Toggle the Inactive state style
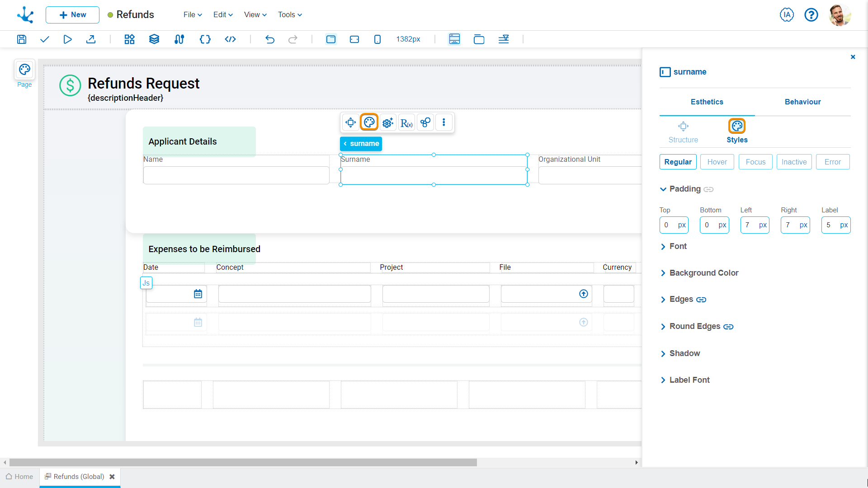The image size is (868, 488). point(793,161)
